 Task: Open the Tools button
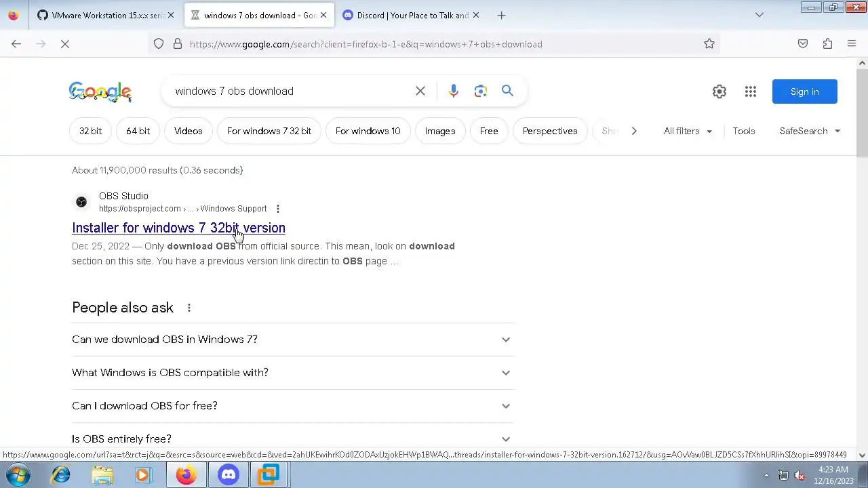pyautogui.click(x=744, y=131)
